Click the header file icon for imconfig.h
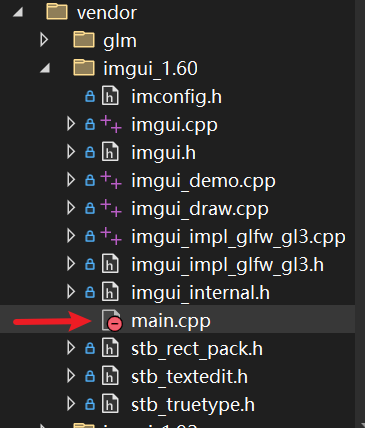Image resolution: width=365 pixels, height=428 pixels. point(110,96)
